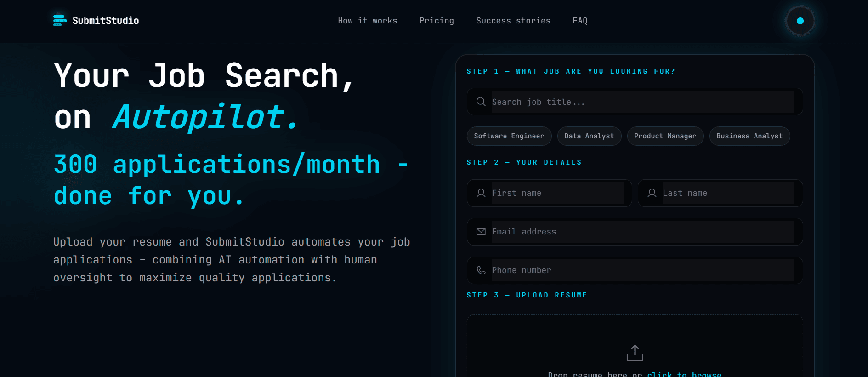868x377 pixels.
Task: Click the envelope icon in email field
Action: click(x=481, y=232)
